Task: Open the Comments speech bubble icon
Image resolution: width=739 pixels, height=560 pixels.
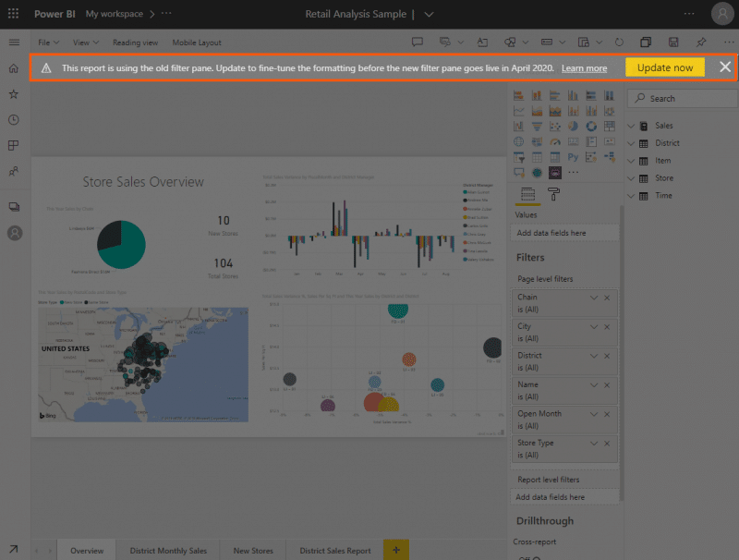Action: click(x=418, y=43)
